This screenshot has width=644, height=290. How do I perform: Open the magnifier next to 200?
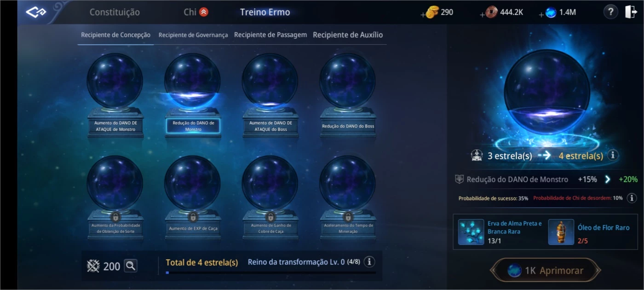131,266
